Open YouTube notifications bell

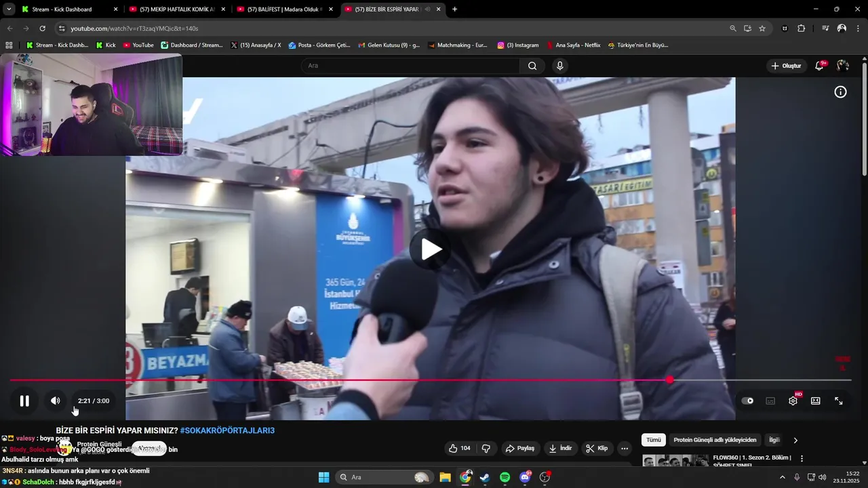(x=820, y=66)
